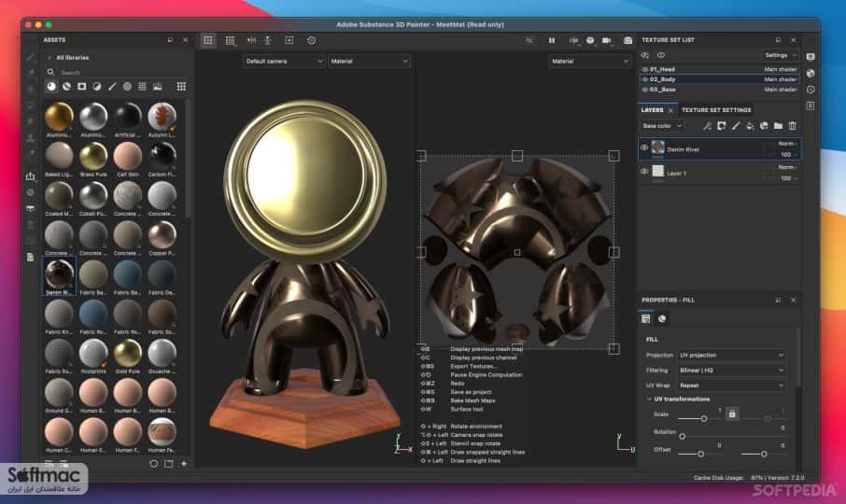Image resolution: width=846 pixels, height=504 pixels.
Task: Select the 01_Head texture set
Action: pyautogui.click(x=719, y=70)
